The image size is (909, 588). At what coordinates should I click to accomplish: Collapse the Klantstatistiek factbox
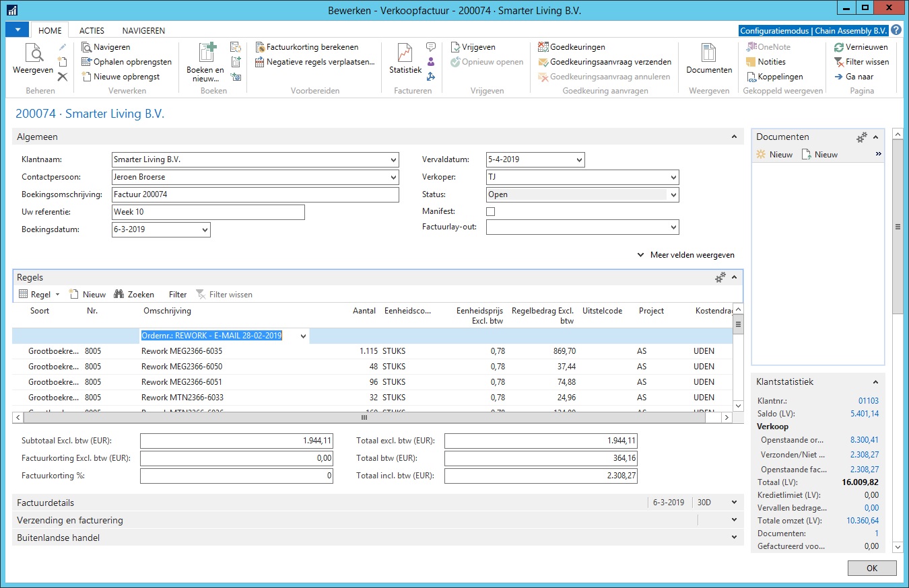tap(875, 381)
